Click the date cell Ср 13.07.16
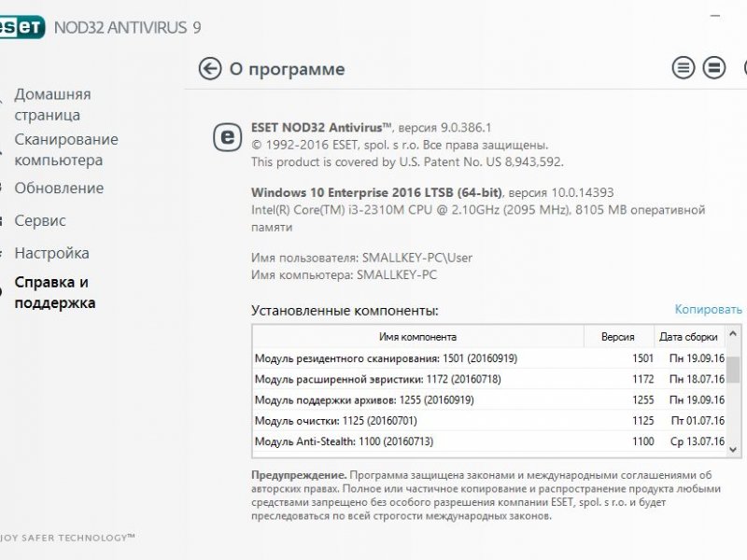Screen dimensions: 747x560 point(698,441)
